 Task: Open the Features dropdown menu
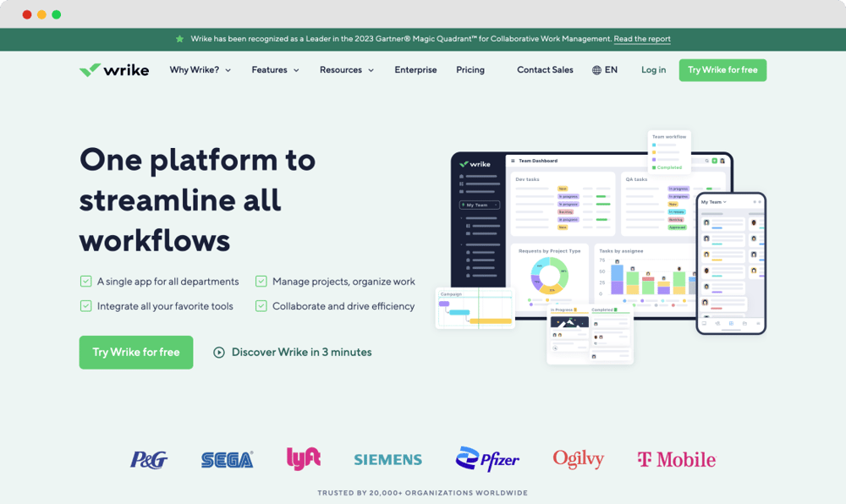[275, 70]
